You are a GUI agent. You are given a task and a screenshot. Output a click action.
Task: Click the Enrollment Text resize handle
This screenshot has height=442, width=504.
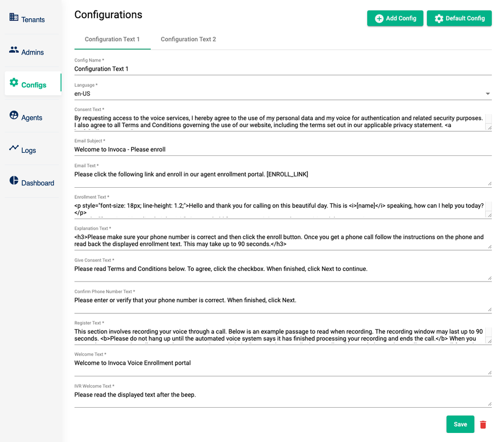pos(489,215)
